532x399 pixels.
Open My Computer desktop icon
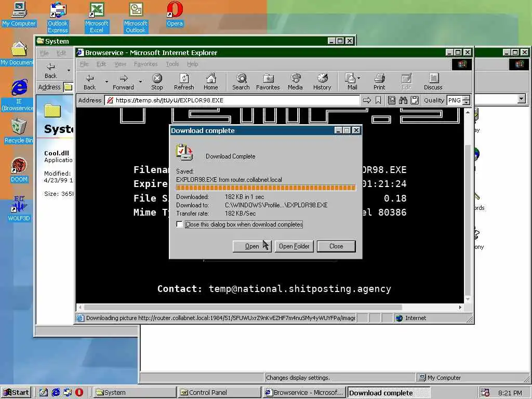coord(19,14)
